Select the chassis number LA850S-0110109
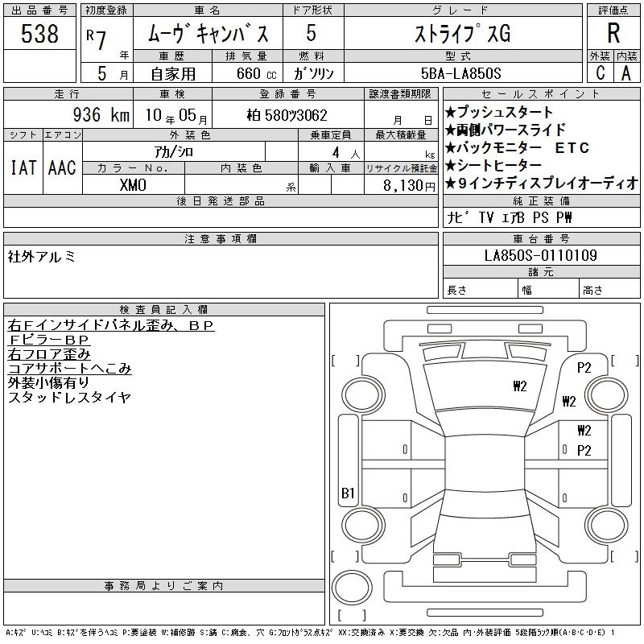Screen dimensions: 644x644 click(540, 256)
